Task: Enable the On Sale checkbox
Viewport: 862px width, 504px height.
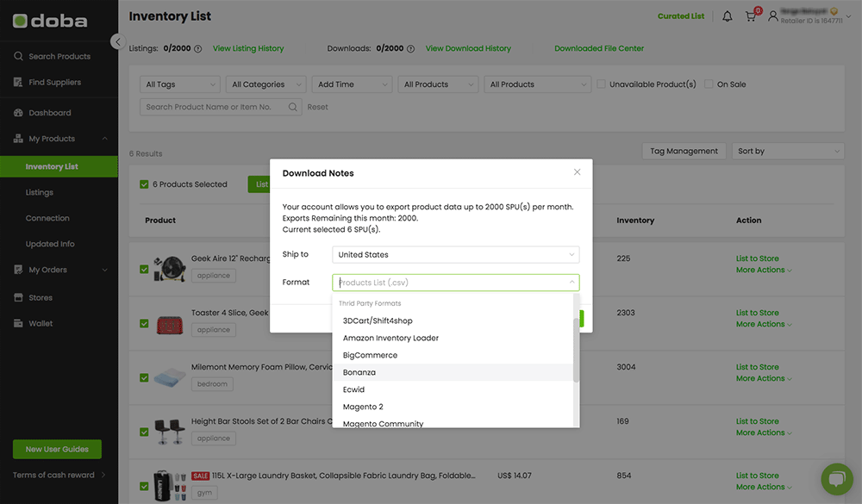Action: [x=709, y=84]
